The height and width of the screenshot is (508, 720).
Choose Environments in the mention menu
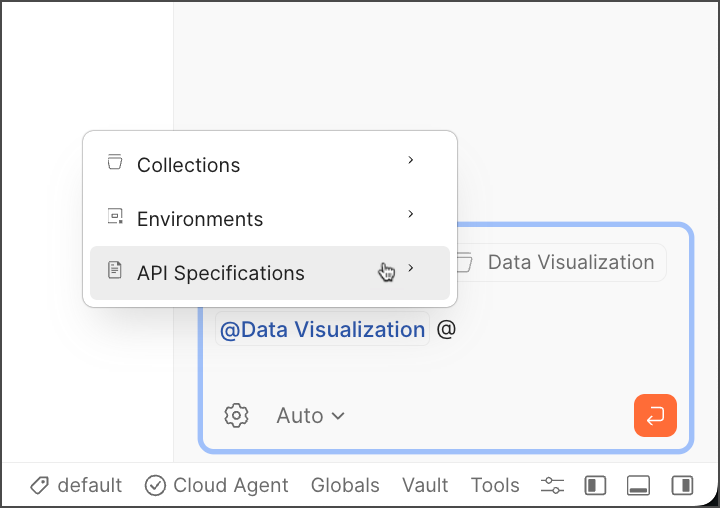(x=200, y=219)
